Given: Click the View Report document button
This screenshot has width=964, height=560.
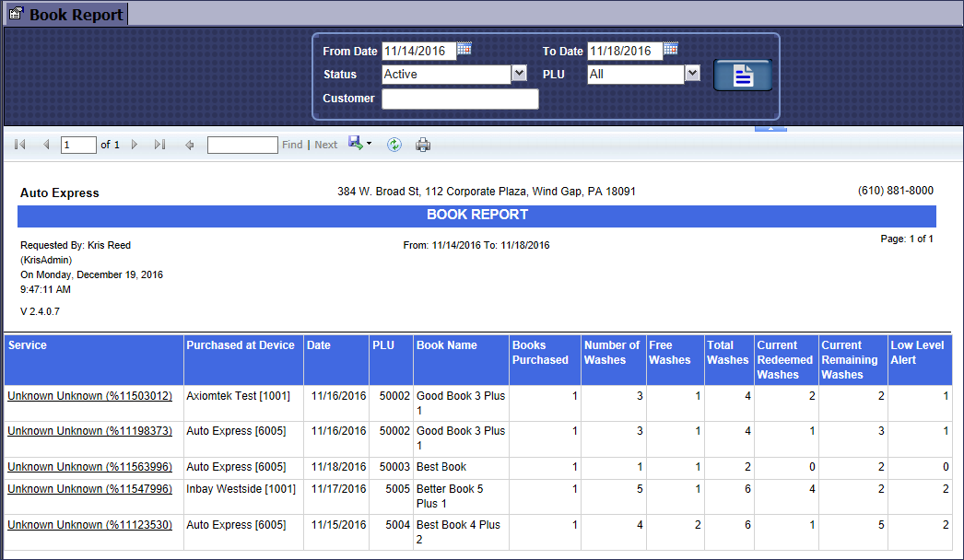Looking at the screenshot, I should pos(743,76).
